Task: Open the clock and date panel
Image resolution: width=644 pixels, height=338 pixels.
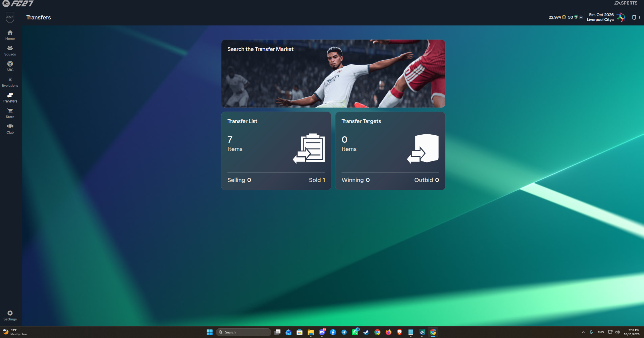Action: (632, 332)
